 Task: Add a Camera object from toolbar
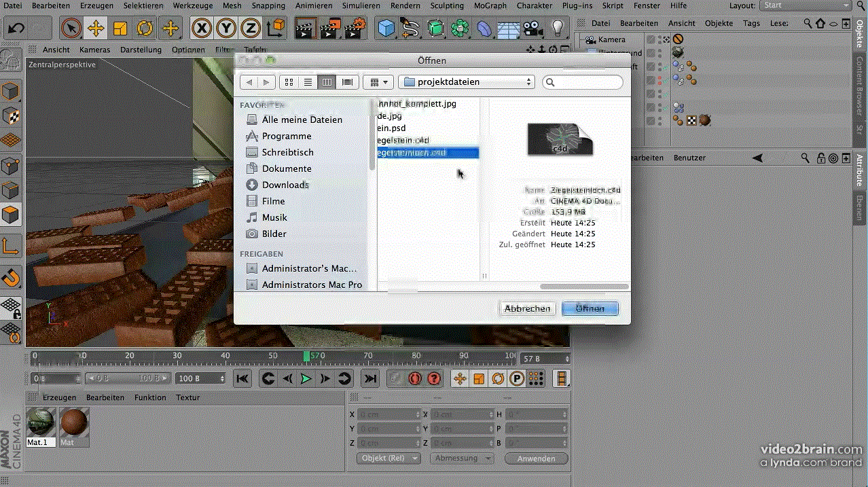coord(533,29)
